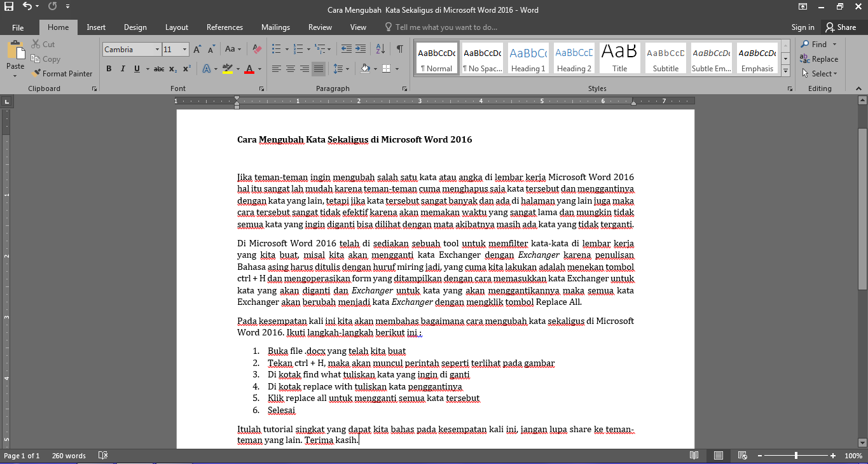Screen dimensions: 868x464
Task: Open font name Cambria dropdown
Action: click(157, 50)
